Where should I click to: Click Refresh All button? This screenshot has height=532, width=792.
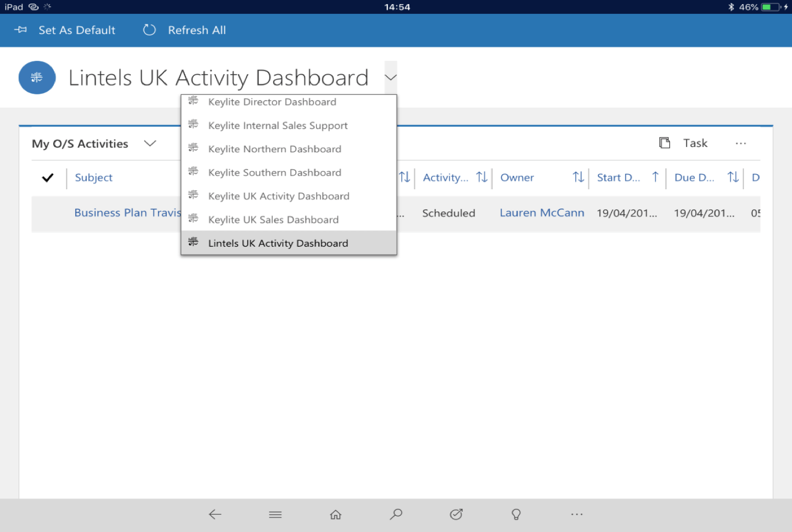coord(185,30)
